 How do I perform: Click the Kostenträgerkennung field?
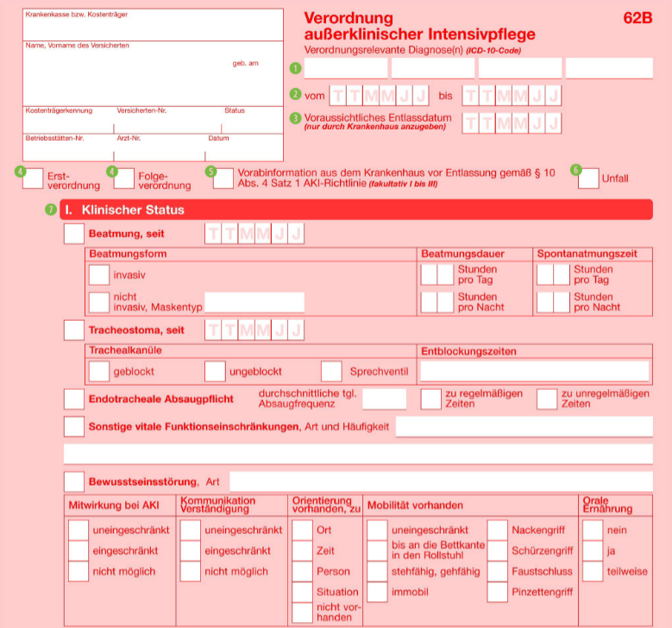[68, 120]
